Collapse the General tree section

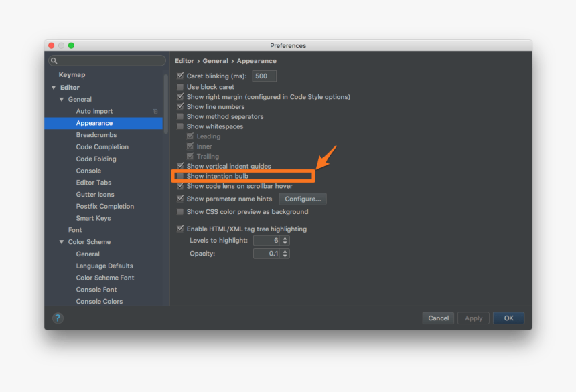click(x=62, y=99)
